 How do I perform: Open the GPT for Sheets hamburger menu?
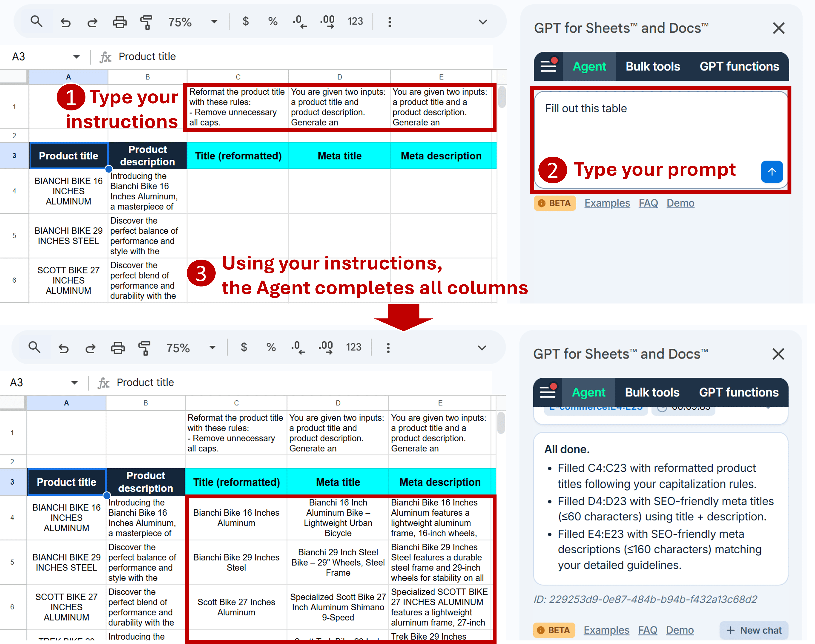tap(548, 66)
